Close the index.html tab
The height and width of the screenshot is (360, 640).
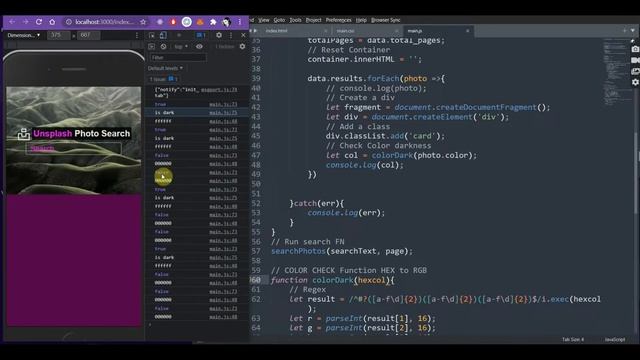pos(326,31)
